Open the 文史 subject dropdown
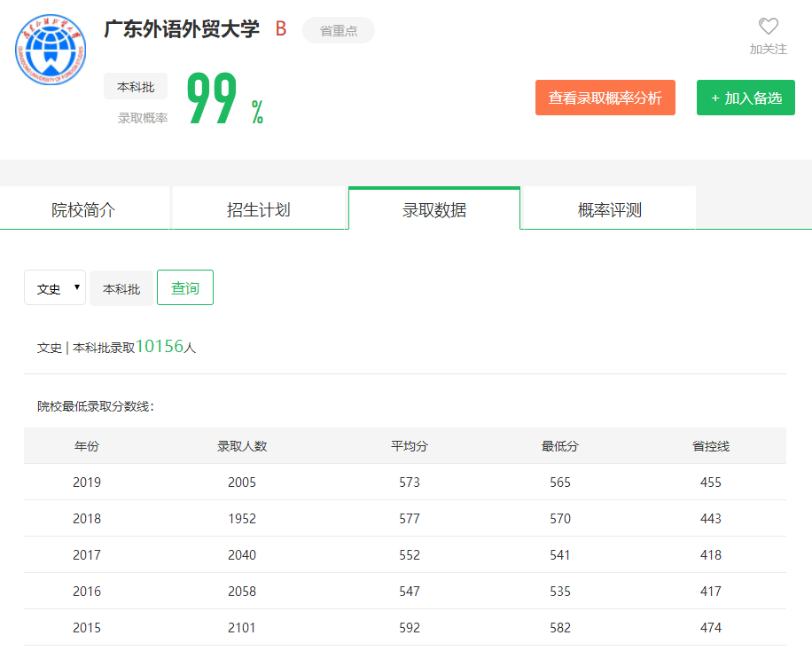 [55, 287]
